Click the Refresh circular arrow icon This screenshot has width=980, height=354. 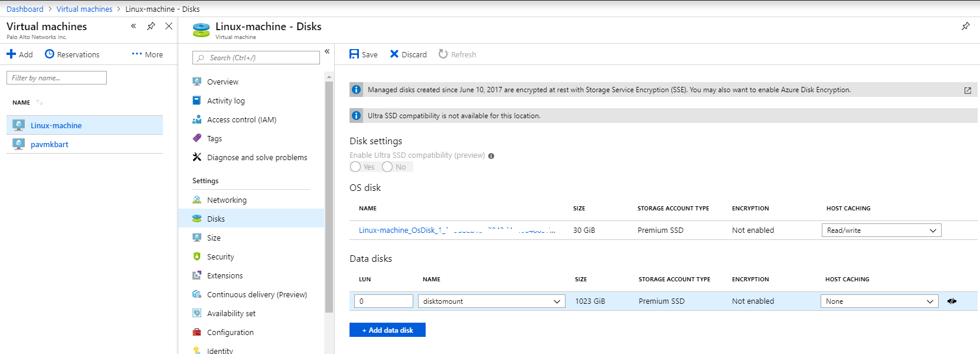443,54
